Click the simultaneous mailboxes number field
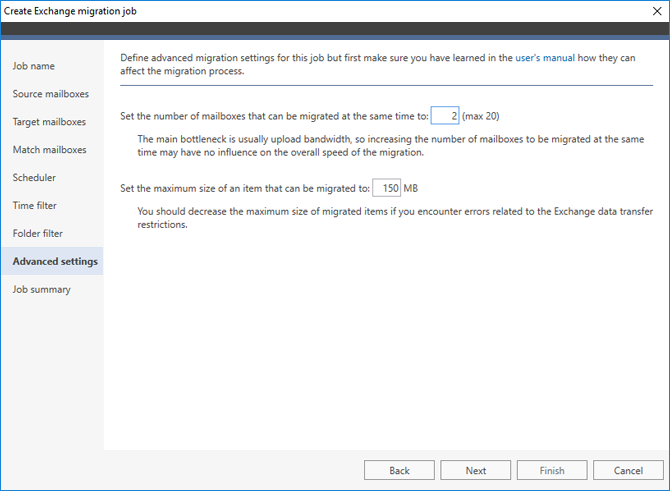The image size is (670, 491). pyautogui.click(x=445, y=116)
